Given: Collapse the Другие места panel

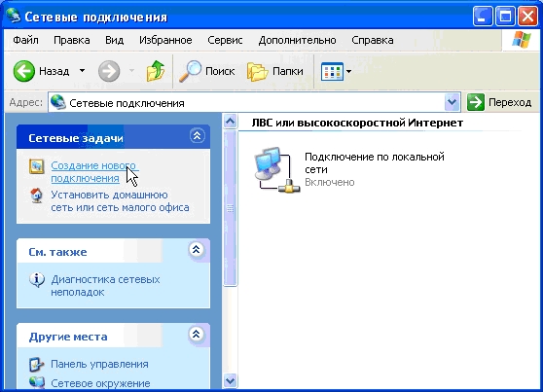Looking at the screenshot, I should coord(196,334).
